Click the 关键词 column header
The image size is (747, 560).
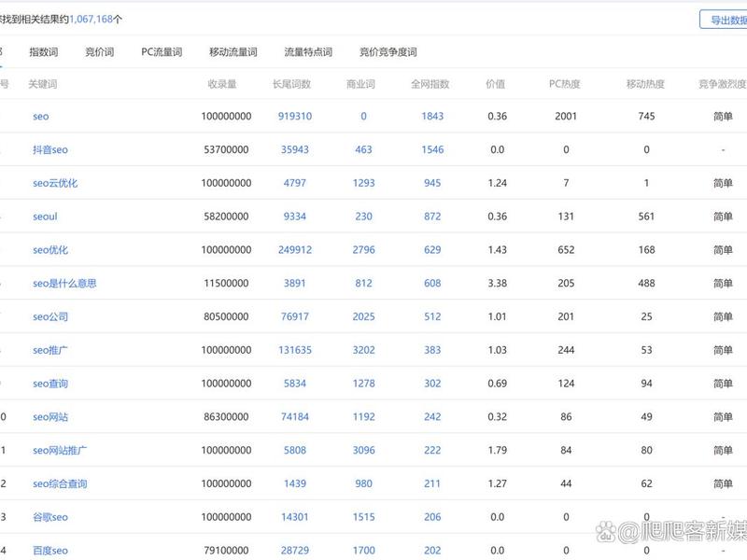tap(42, 84)
